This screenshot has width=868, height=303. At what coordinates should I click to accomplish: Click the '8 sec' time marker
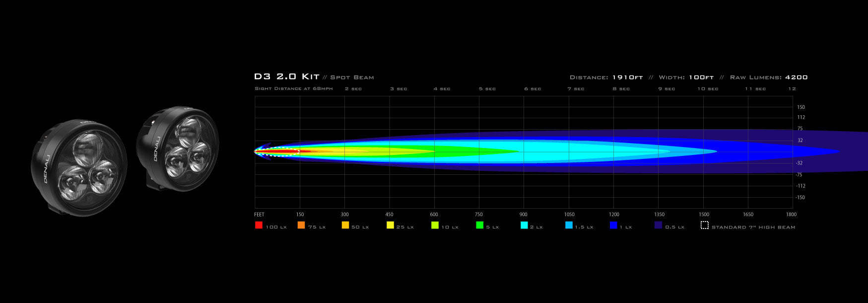pyautogui.click(x=621, y=88)
